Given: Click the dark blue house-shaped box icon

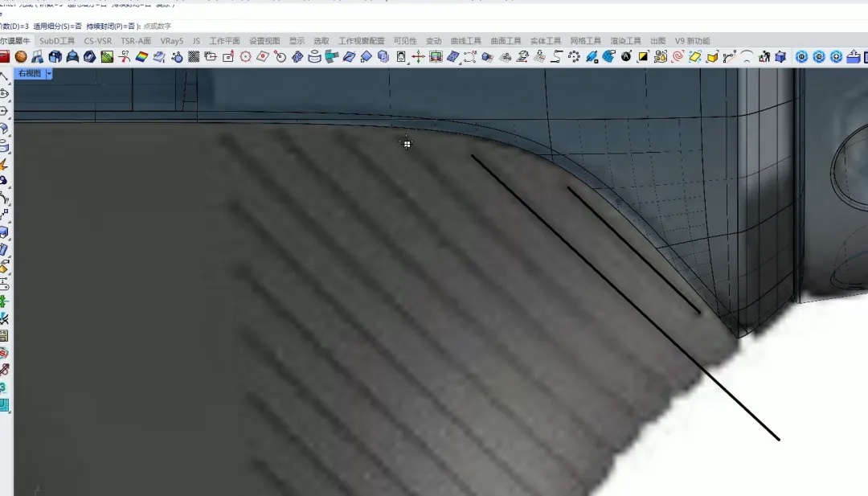Looking at the screenshot, I should [55, 56].
